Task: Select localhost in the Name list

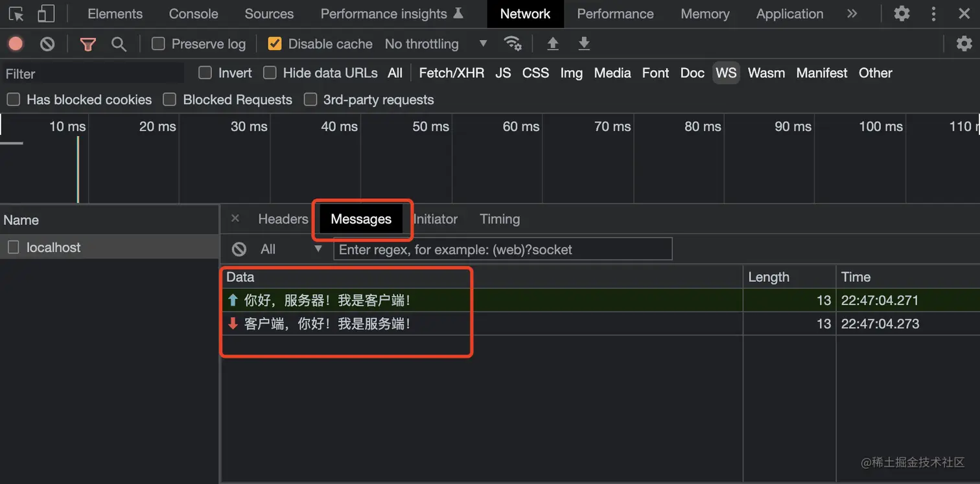Action: [x=110, y=248]
